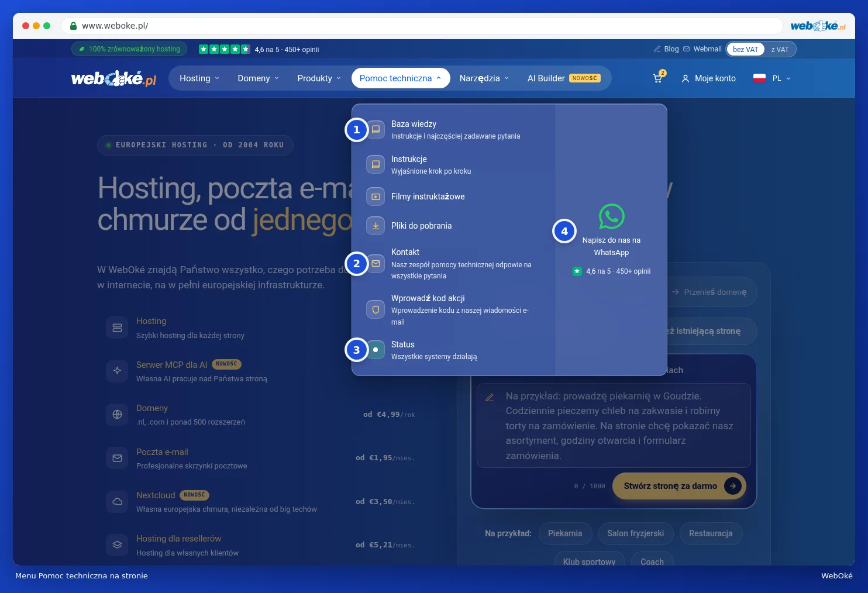Open AI Builder in navigation

pos(564,78)
